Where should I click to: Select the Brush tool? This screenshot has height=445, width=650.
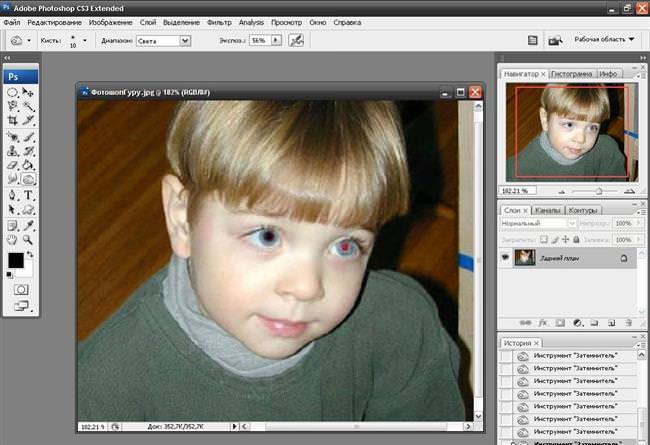(x=28, y=137)
